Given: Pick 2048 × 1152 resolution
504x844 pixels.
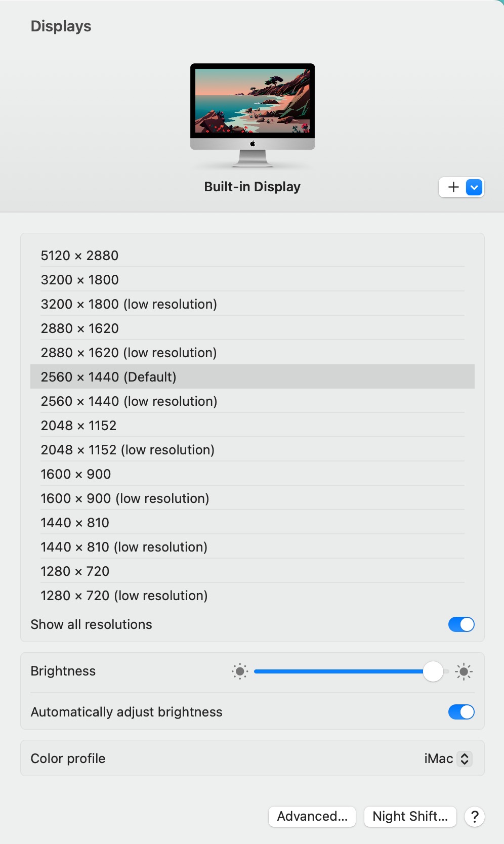Looking at the screenshot, I should tap(79, 426).
